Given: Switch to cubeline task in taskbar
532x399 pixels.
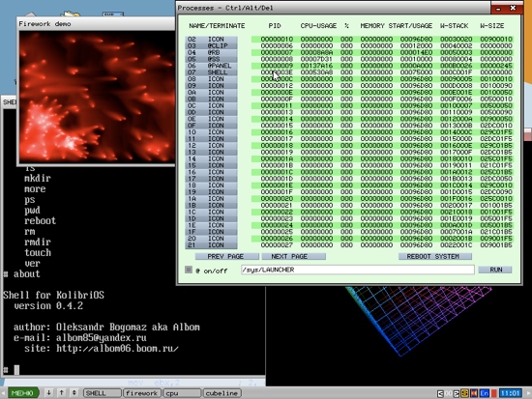Looking at the screenshot, I should point(222,393).
